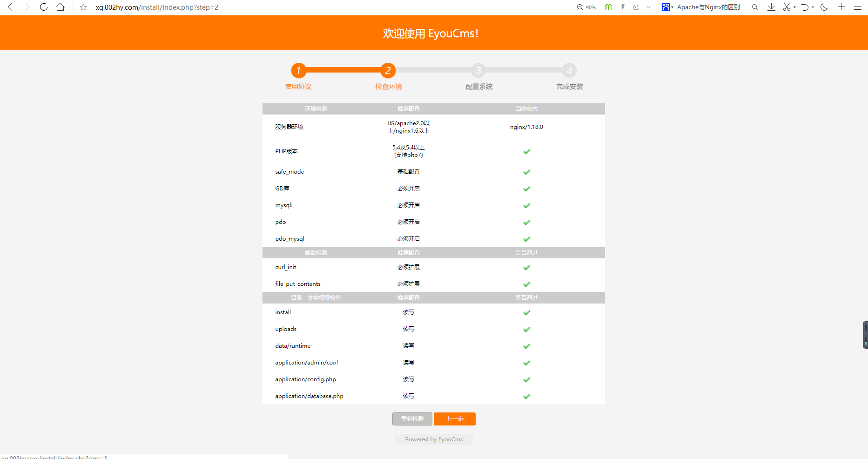Click the search magnifier beside the search box

pos(754,7)
